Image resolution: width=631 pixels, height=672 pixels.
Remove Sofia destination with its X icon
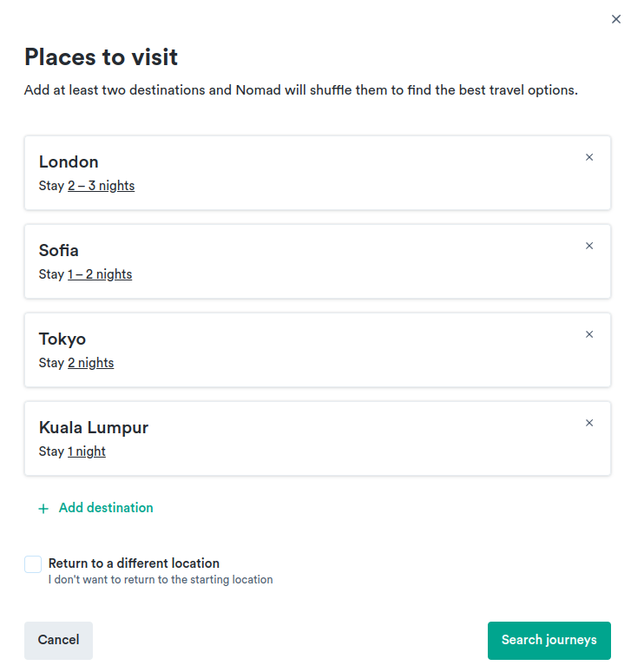click(589, 246)
